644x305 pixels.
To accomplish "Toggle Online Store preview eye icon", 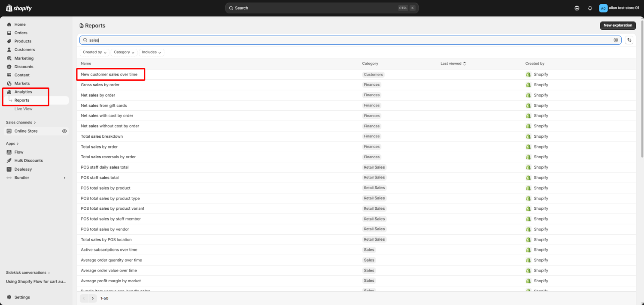I will [64, 131].
